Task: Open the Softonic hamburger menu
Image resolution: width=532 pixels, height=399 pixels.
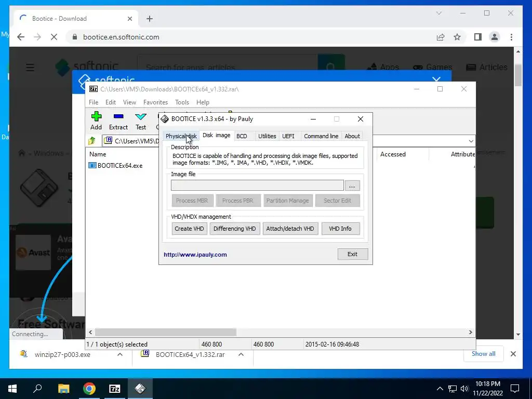Action: [30, 67]
